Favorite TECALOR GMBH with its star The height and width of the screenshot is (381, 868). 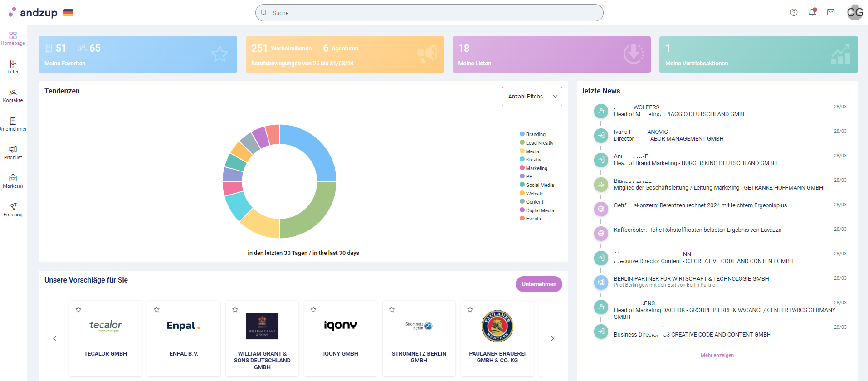(x=78, y=310)
